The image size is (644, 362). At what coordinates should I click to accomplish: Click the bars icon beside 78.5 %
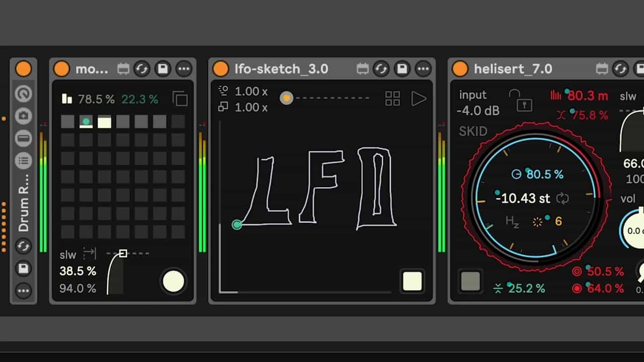click(x=67, y=99)
